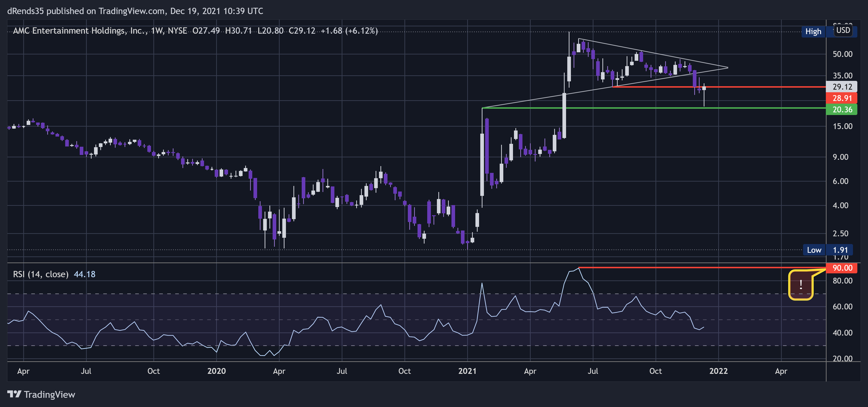This screenshot has width=868, height=407.
Task: Click the Low 1.91 price label
Action: pos(828,250)
